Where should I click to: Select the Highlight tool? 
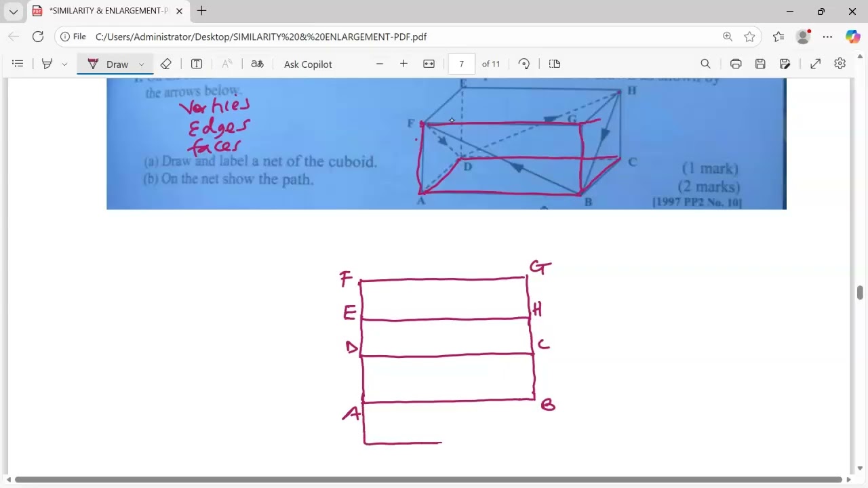(47, 64)
